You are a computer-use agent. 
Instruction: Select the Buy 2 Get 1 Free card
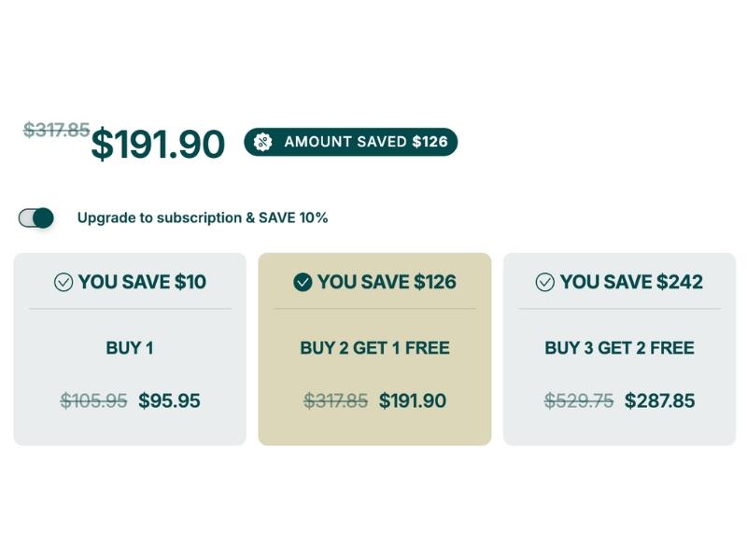tap(374, 348)
